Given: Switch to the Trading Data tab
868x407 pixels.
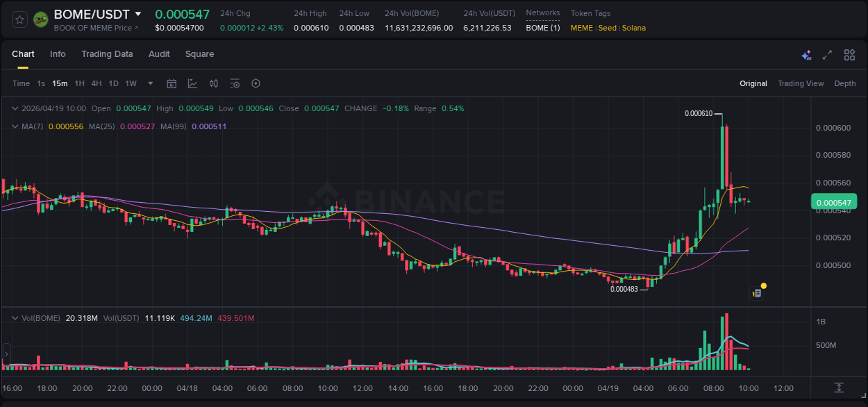Looking at the screenshot, I should click(107, 54).
